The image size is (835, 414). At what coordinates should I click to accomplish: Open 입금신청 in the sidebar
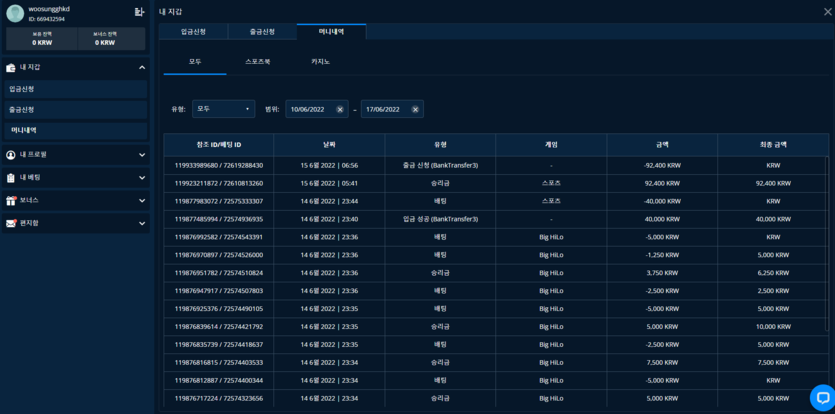pyautogui.click(x=75, y=89)
